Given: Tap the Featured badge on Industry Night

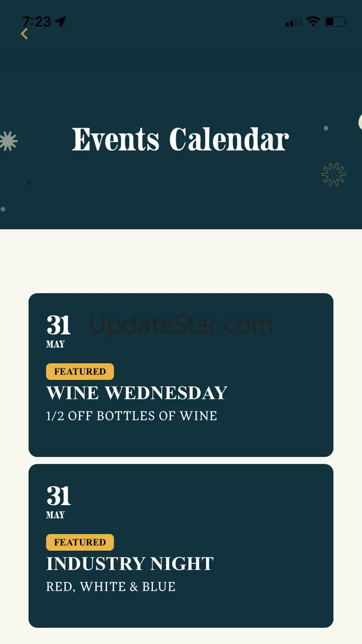Looking at the screenshot, I should (80, 542).
